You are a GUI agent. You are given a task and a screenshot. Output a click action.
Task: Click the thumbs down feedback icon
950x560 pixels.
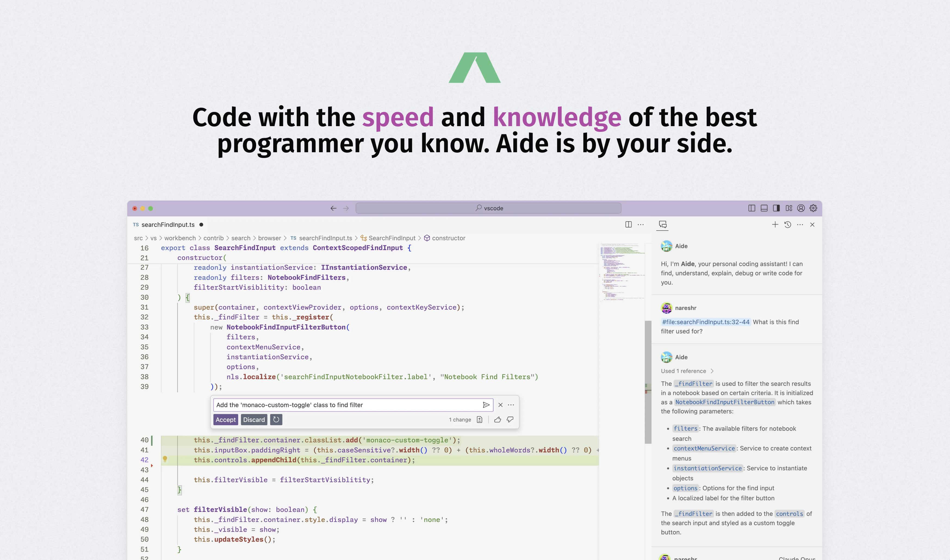click(x=510, y=420)
